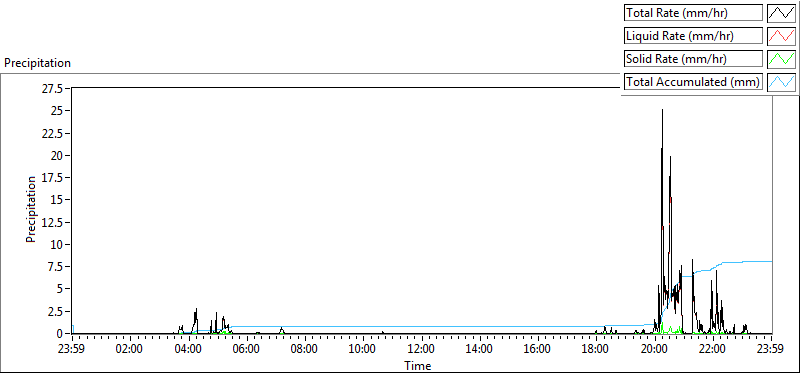Click the tallest rainfall peak near 25
Viewport: 800px width, 373px height.
pyautogui.click(x=662, y=110)
